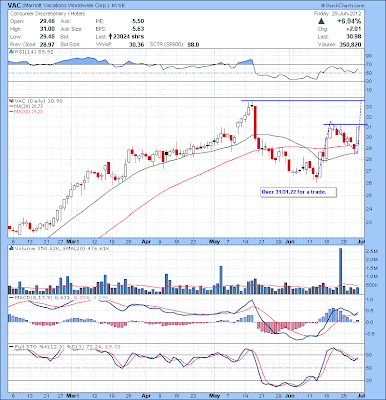Click the RSI(14) panel legend icon
Viewport: 386px width, 400px height.
11,52
